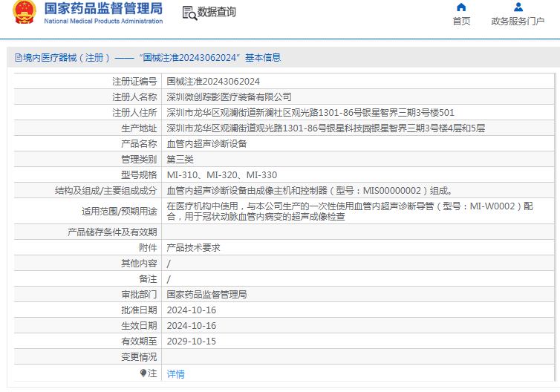Click the 政务服务门户 user icon
The width and height of the screenshot is (560, 392).
518,7
